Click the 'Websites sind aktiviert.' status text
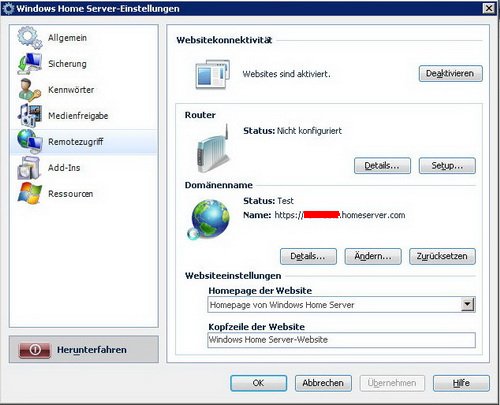Screen dimensions: 500x405 coord(286,74)
